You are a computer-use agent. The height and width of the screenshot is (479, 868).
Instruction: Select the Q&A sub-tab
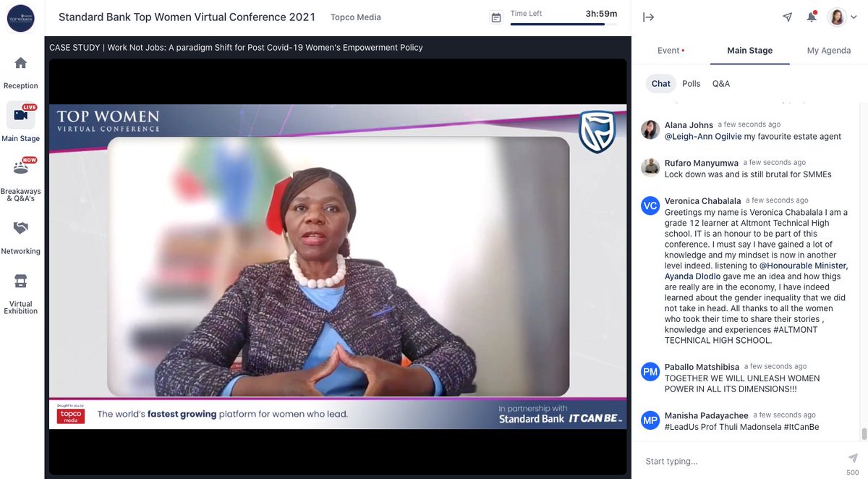(x=721, y=84)
